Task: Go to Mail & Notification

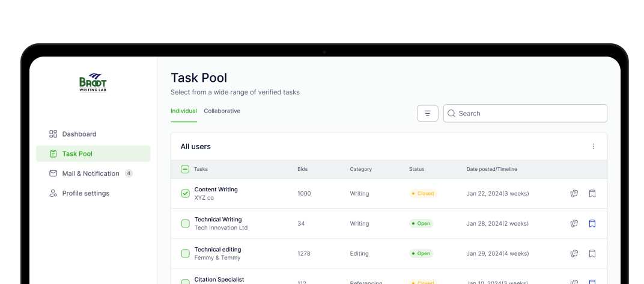Action: click(x=90, y=173)
